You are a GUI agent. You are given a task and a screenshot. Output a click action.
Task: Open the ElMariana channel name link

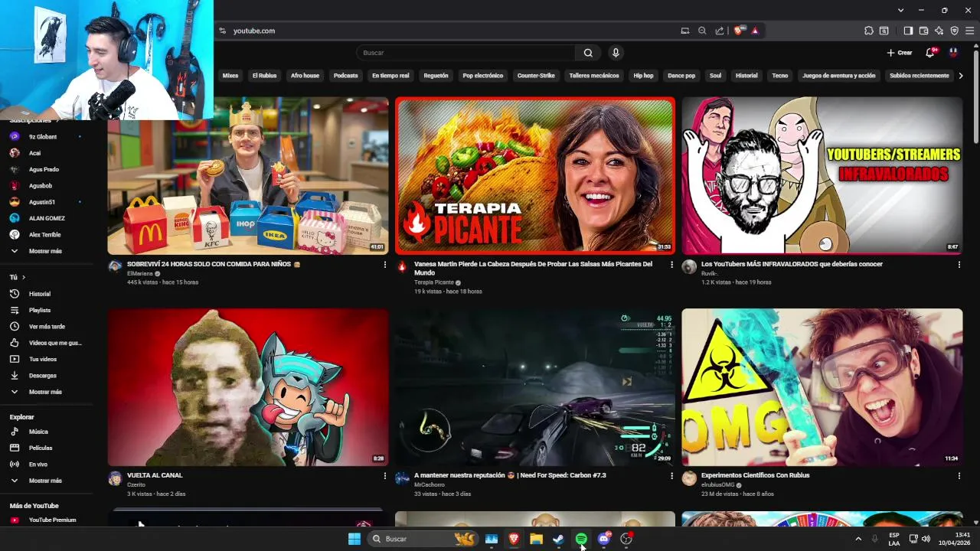click(140, 273)
